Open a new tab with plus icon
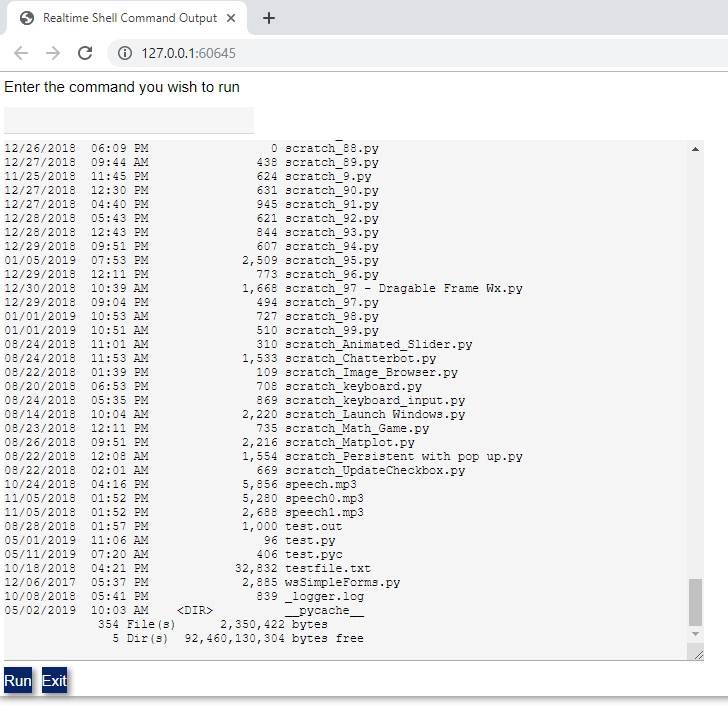This screenshot has width=728, height=720. 269,18
